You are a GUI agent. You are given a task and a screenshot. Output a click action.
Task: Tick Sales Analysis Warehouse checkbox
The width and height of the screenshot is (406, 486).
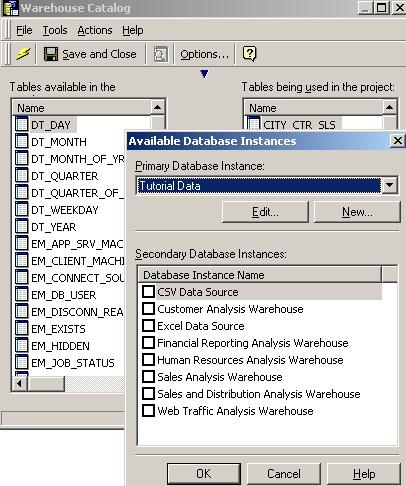148,376
